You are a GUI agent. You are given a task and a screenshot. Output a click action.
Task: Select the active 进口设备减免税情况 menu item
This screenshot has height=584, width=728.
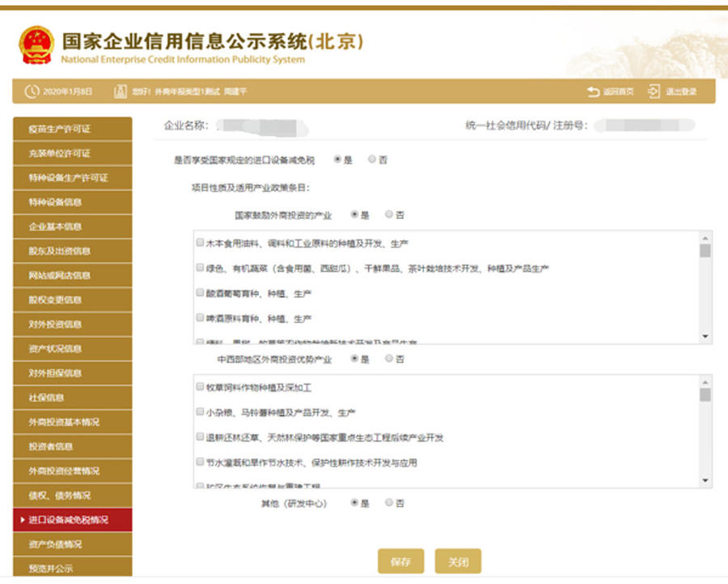pyautogui.click(x=73, y=520)
